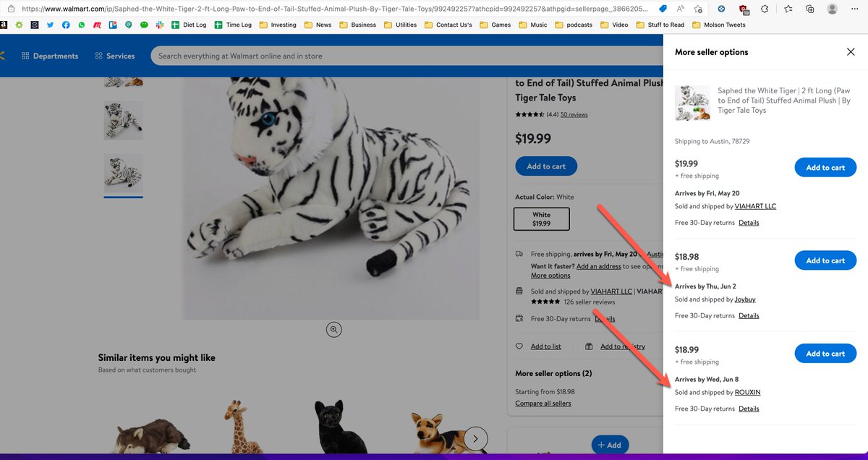The width and height of the screenshot is (868, 460).
Task: Select the White $19.99 color option
Action: pyautogui.click(x=542, y=219)
